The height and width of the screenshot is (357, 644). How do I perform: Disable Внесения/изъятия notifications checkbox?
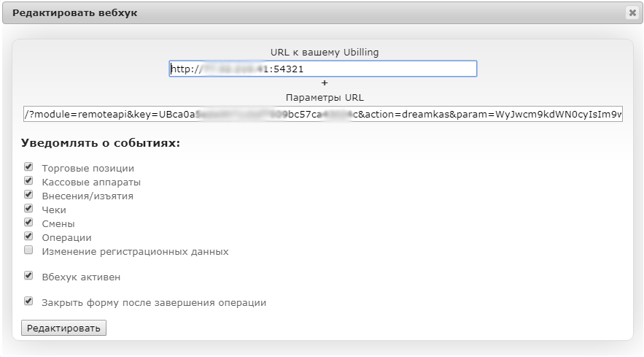(x=28, y=195)
